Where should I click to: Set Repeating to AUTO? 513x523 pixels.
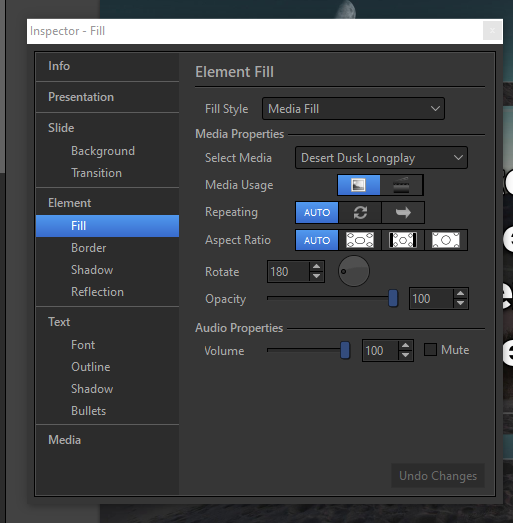point(317,212)
